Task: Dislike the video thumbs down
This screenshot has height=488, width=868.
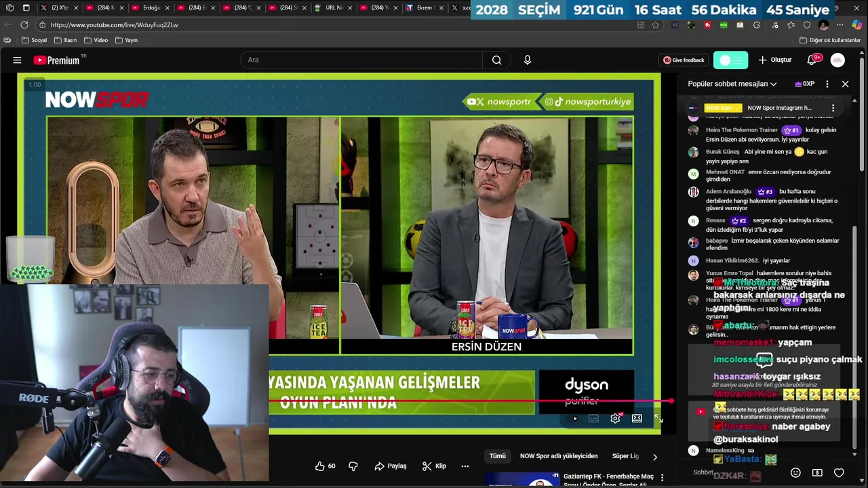Action: tap(353, 466)
